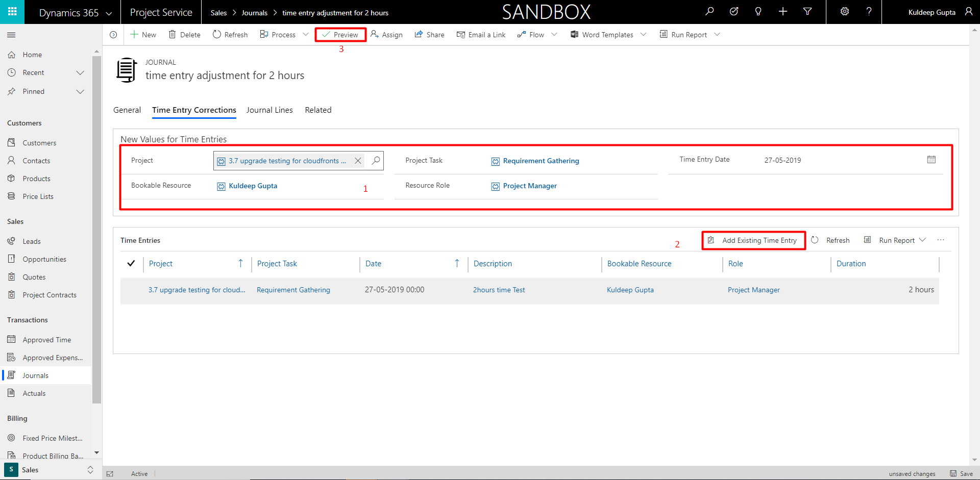Click the Delete trash button
980x480 pixels.
point(184,35)
